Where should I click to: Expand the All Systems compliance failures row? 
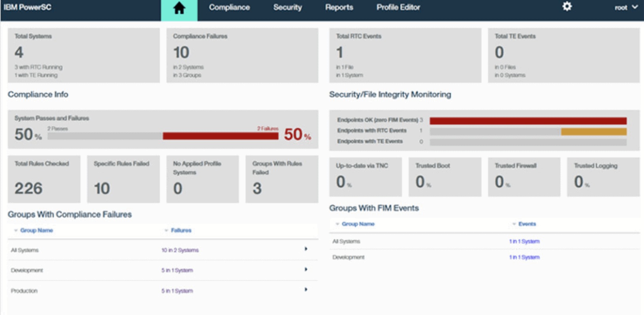(306, 249)
